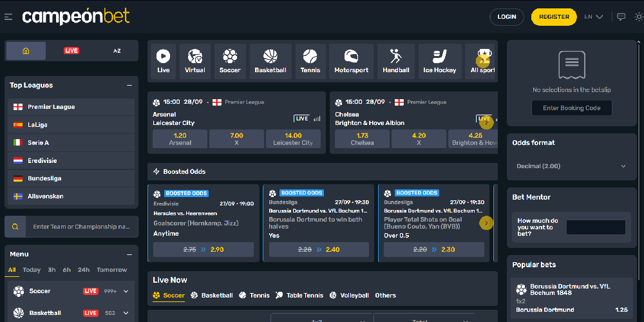The height and width of the screenshot is (322, 644).
Task: Open the live chat support icon
Action: [x=621, y=17]
